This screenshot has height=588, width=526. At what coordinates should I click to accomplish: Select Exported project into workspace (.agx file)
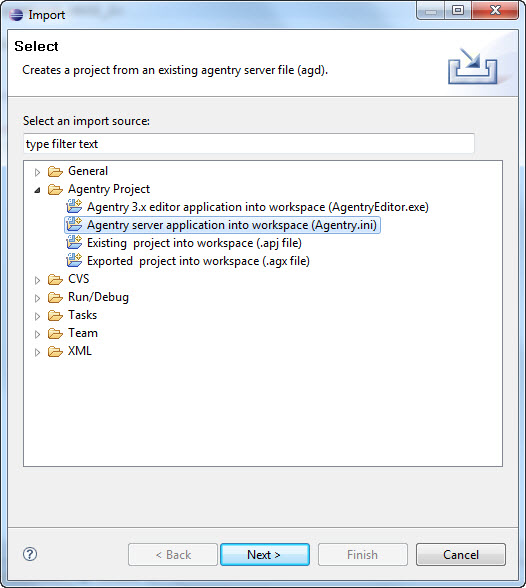[x=198, y=261]
